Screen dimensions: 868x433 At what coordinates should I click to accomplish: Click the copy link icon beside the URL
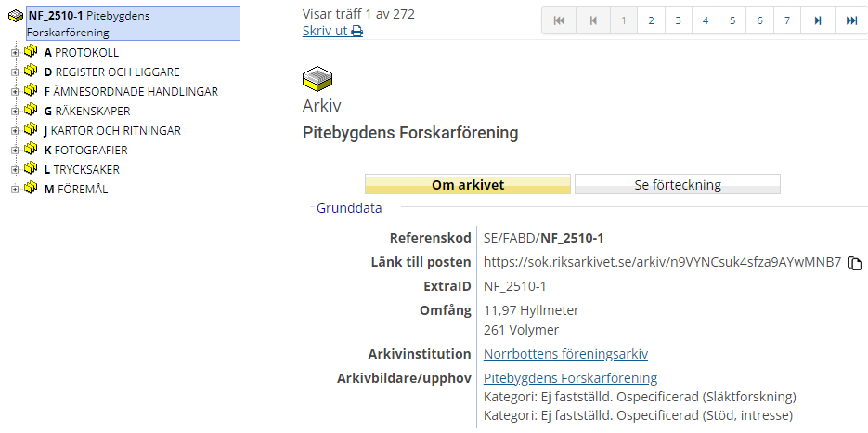point(855,263)
